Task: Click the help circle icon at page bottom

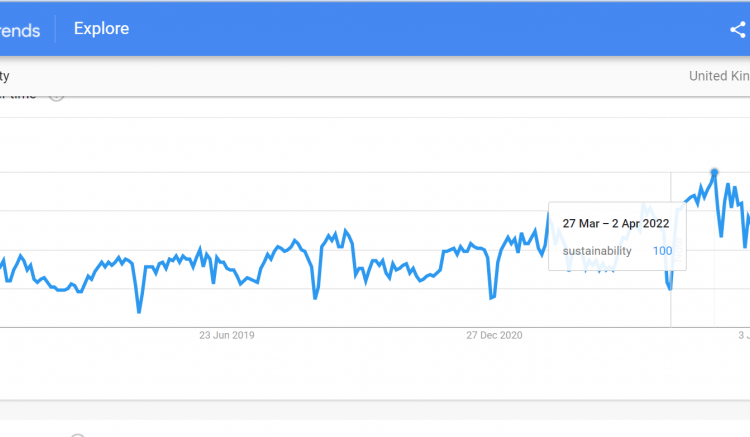Action: coord(77,435)
